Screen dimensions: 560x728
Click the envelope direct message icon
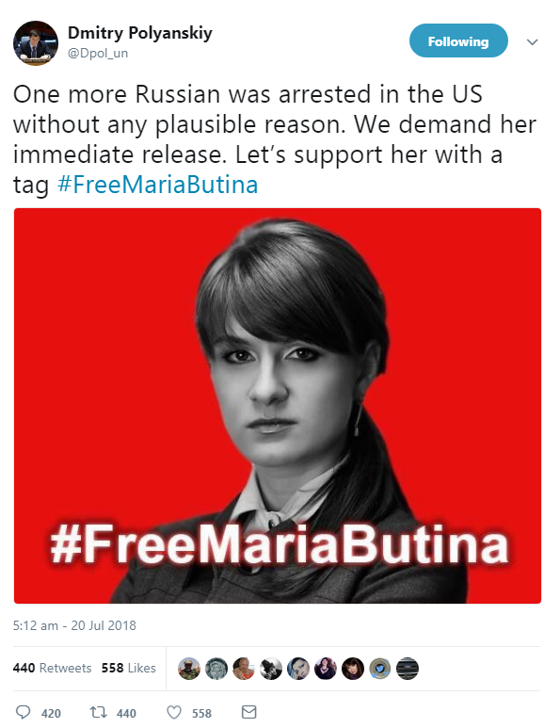coord(249,712)
